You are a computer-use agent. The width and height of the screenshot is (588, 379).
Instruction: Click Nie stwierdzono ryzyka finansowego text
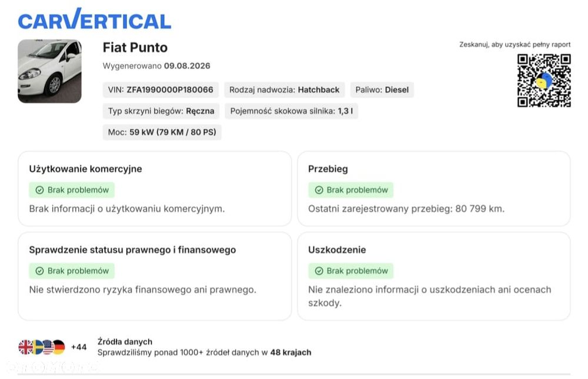(142, 290)
